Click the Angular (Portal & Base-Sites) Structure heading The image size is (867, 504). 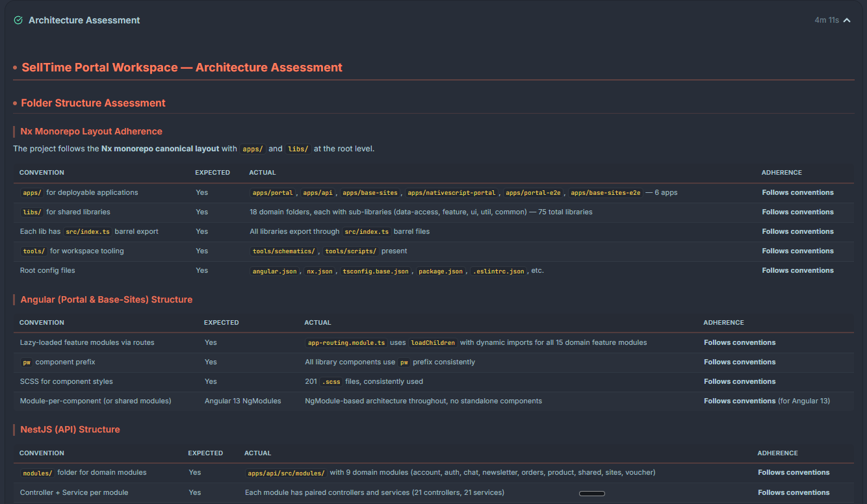point(106,299)
